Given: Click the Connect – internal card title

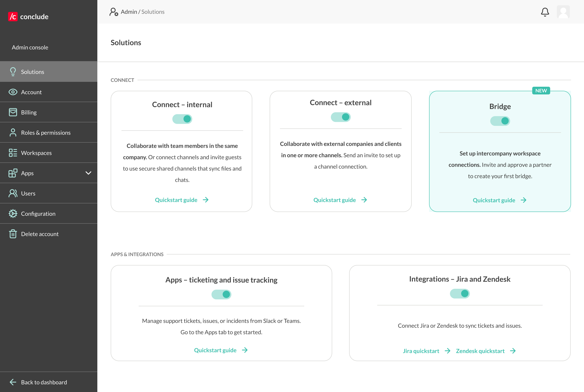Looking at the screenshot, I should (x=182, y=104).
